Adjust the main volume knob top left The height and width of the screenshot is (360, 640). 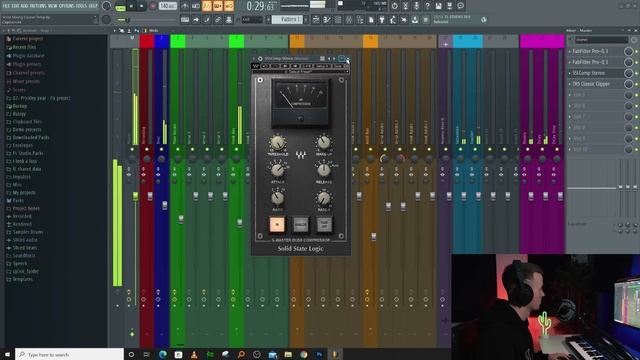pyautogui.click(x=107, y=6)
